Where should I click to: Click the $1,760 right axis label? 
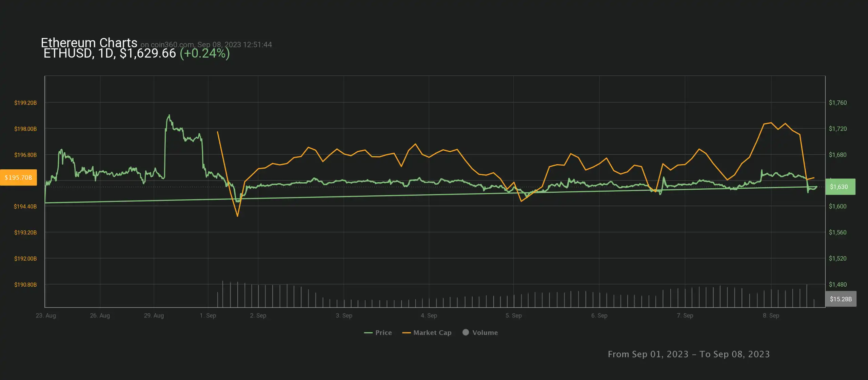coord(837,103)
